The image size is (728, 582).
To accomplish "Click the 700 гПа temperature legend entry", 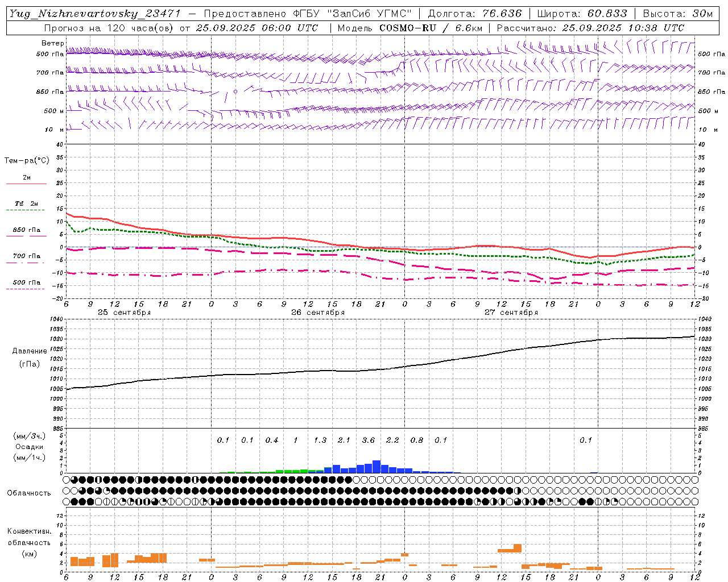I will (x=27, y=256).
